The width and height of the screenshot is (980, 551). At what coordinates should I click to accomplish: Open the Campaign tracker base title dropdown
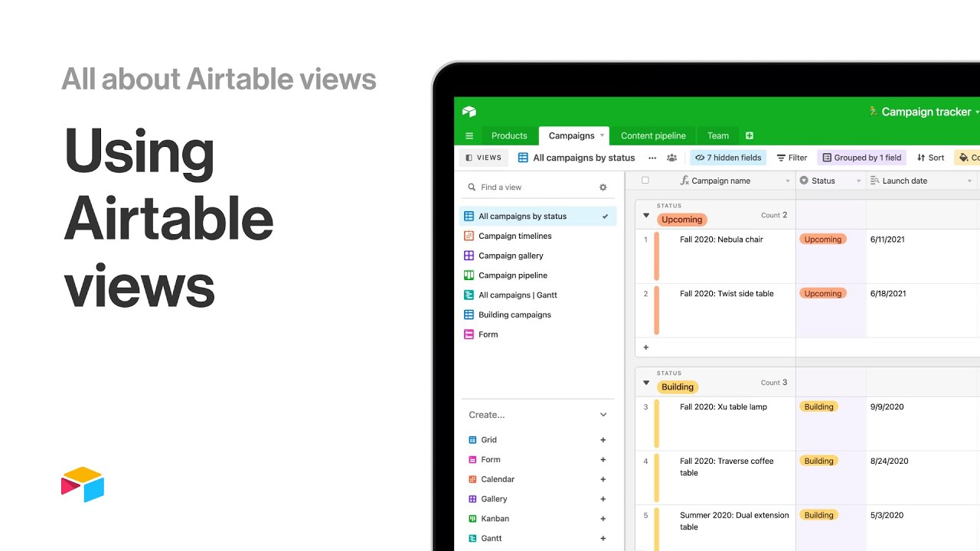pos(977,112)
